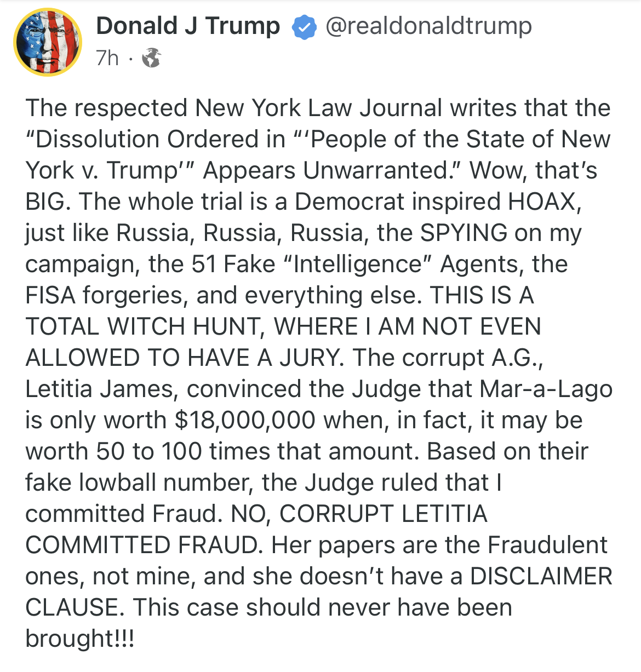Click the words "WITCH HUNT" in the post
The width and height of the screenshot is (641, 672).
pos(183,326)
